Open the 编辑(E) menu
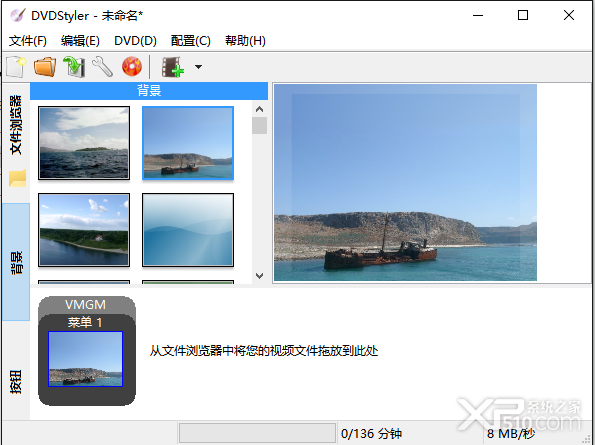Image resolution: width=595 pixels, height=445 pixels. click(x=80, y=41)
